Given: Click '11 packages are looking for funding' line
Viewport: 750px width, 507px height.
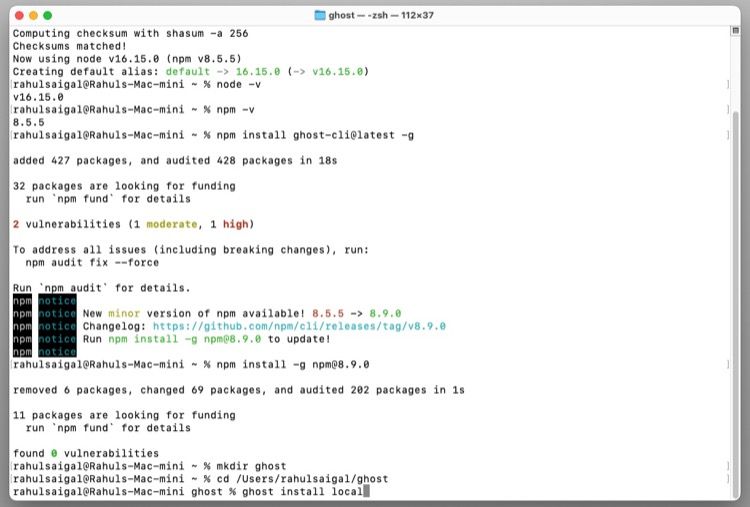Looking at the screenshot, I should click(124, 416).
